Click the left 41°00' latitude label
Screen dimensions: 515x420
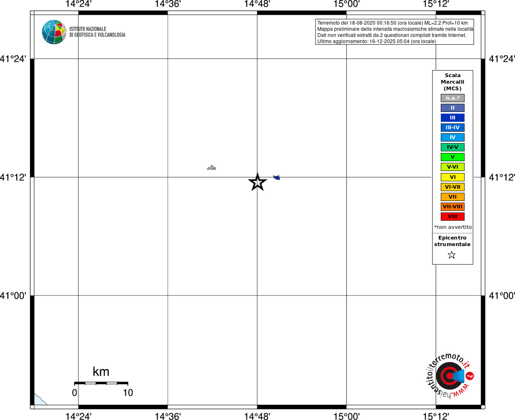coord(13,296)
